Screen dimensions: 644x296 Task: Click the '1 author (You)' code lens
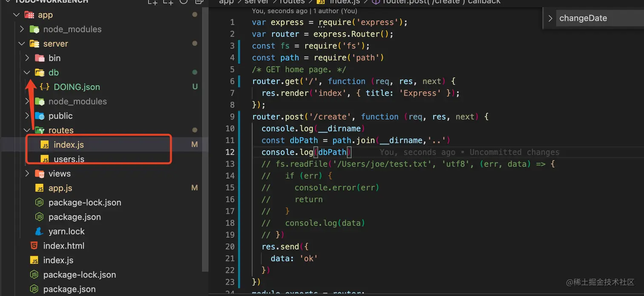click(336, 11)
